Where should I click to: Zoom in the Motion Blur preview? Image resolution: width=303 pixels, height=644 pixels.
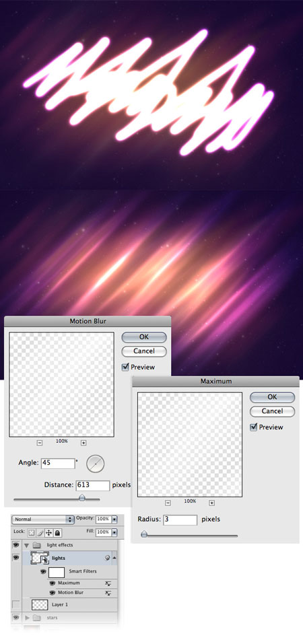[83, 443]
